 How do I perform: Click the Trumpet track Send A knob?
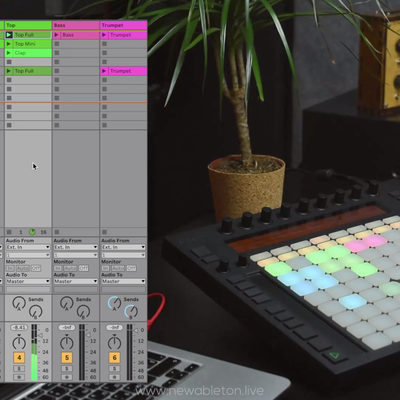pos(114,303)
